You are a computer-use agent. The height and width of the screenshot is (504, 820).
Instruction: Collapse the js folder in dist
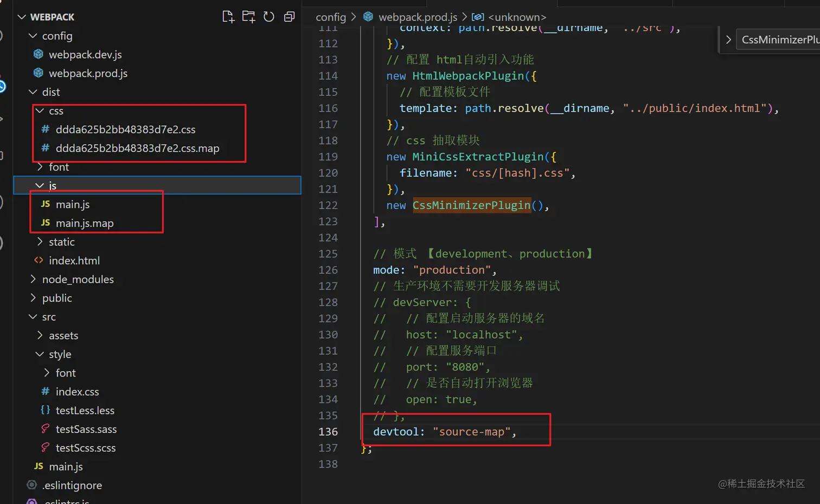(x=40, y=185)
